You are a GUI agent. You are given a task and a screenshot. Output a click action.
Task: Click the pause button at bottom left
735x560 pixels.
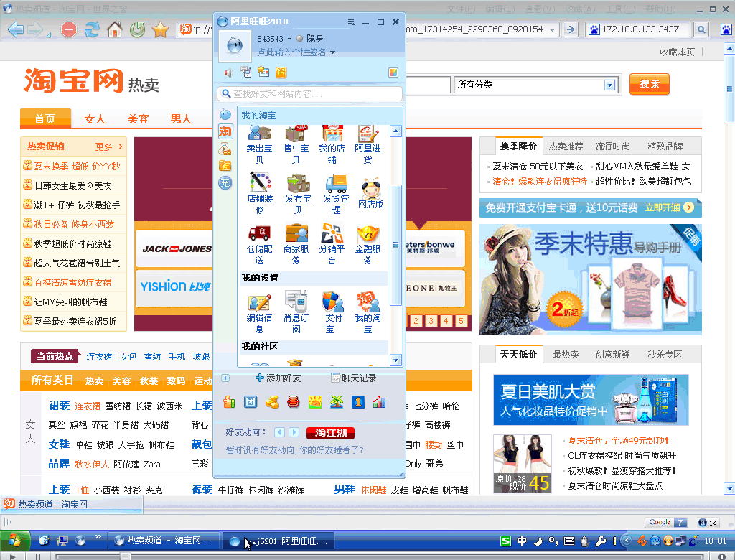38,556
